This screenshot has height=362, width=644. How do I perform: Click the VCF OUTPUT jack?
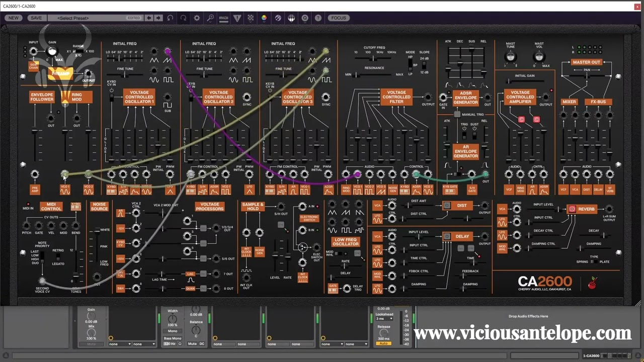tap(428, 97)
